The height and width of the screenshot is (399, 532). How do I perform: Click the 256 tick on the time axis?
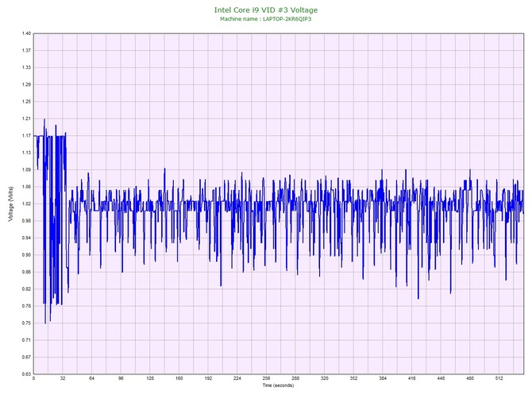click(266, 378)
